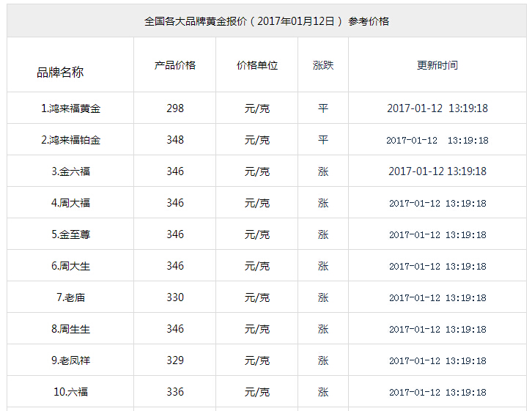The width and height of the screenshot is (532, 411).
Task: Click the 6.周大生 brand name
Action: pyautogui.click(x=70, y=266)
